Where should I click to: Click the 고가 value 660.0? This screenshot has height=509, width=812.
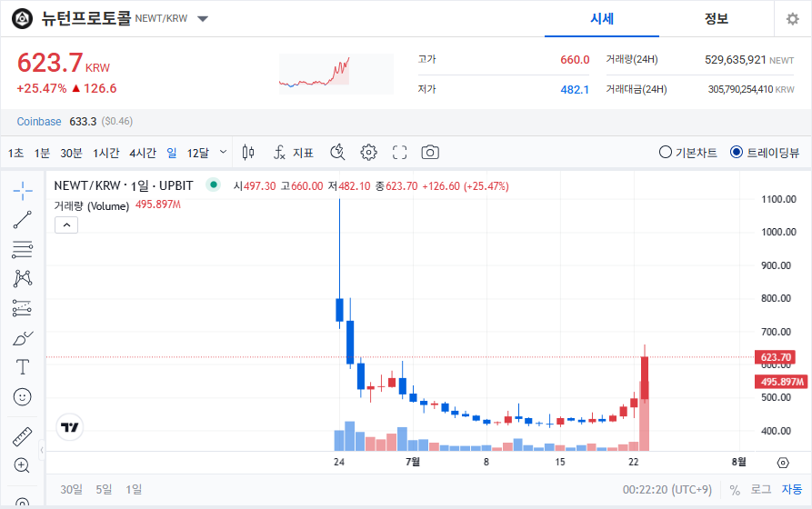pyautogui.click(x=575, y=60)
